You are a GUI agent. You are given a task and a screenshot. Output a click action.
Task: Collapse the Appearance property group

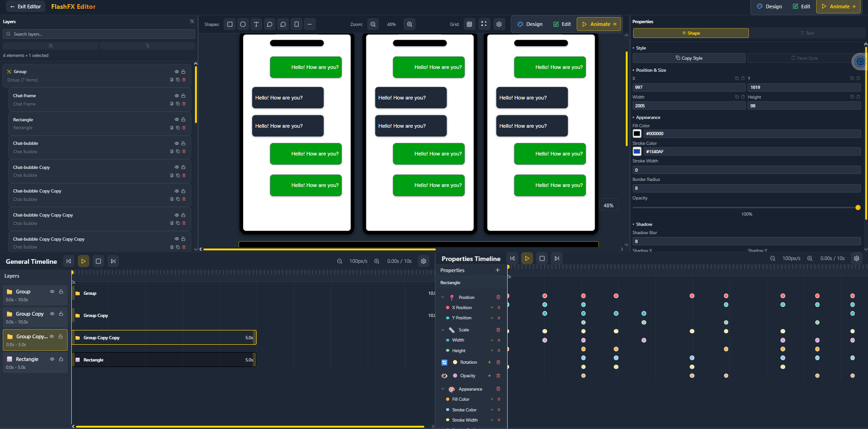443,389
